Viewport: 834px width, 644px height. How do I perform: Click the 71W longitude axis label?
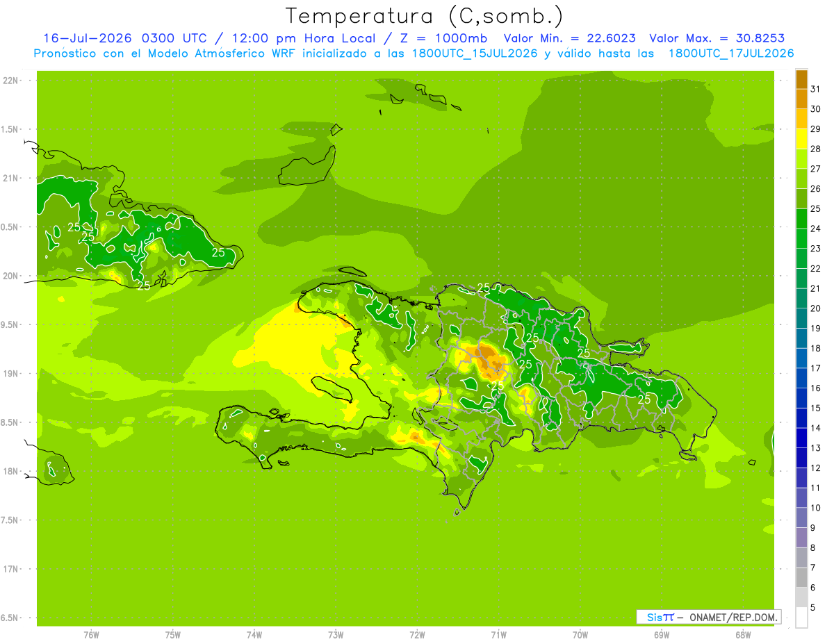point(498,634)
